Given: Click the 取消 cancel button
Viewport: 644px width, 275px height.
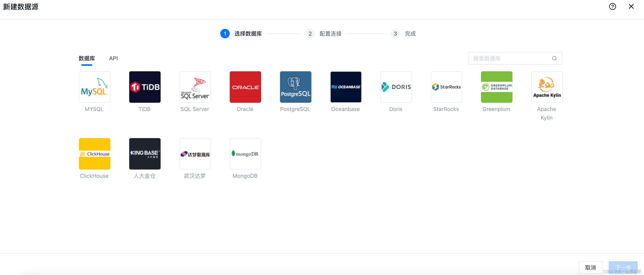Looking at the screenshot, I should pos(590,267).
